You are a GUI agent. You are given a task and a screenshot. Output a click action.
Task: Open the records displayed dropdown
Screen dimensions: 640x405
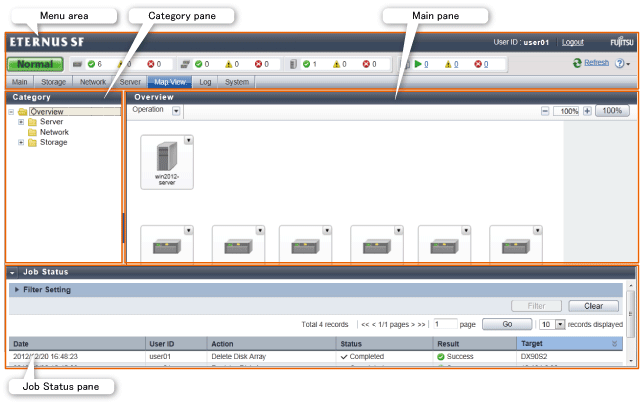click(560, 325)
